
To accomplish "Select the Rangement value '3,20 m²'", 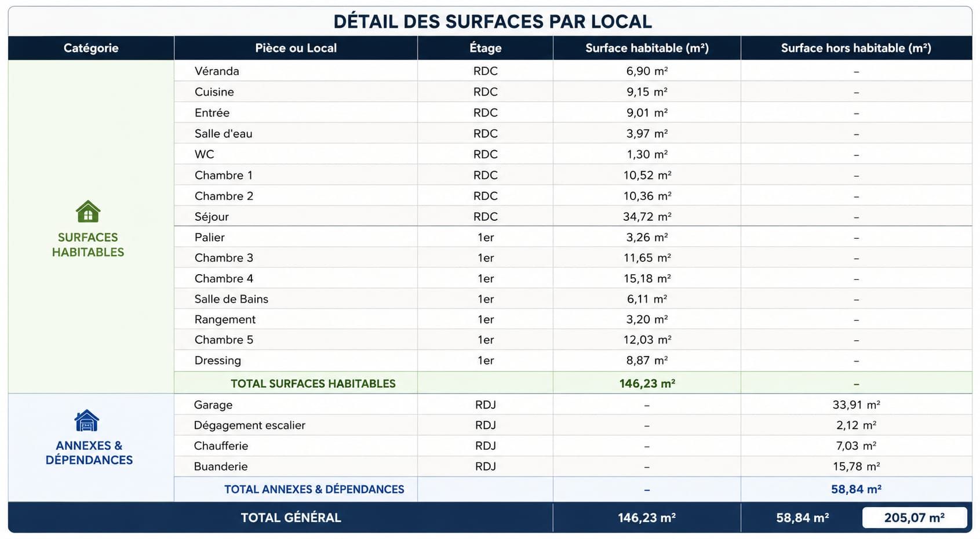I will (647, 319).
